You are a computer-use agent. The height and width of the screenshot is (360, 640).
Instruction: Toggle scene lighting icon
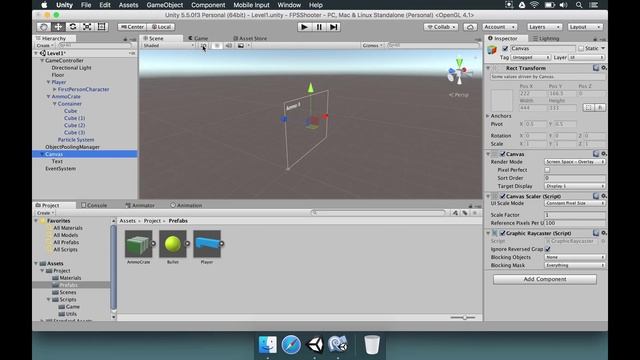(x=217, y=45)
